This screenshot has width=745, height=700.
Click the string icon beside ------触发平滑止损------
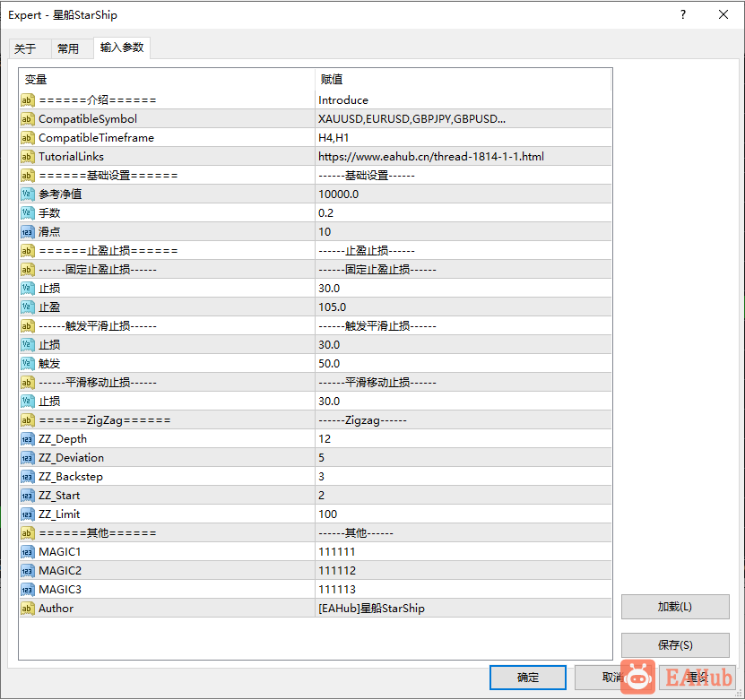click(x=28, y=326)
